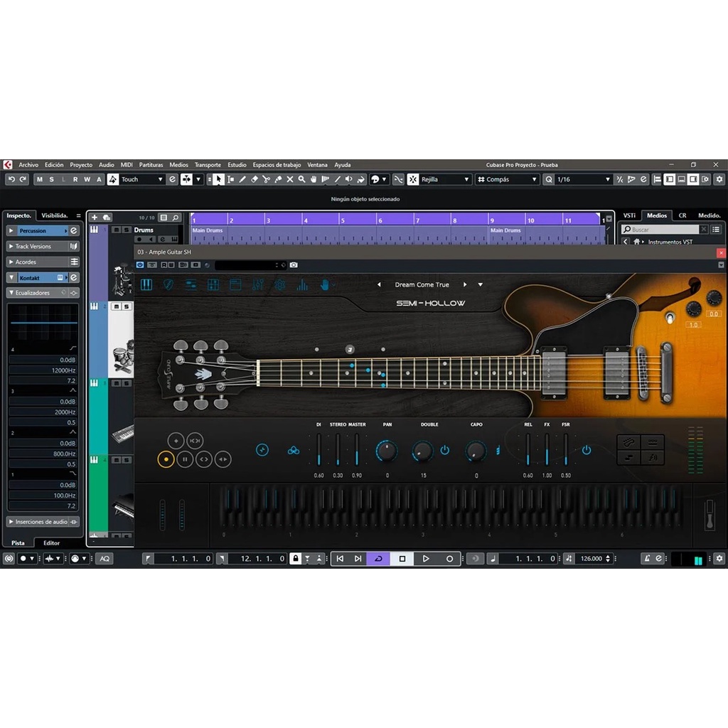
Task: Select the Zoom magnifier tool
Action: (x=301, y=179)
